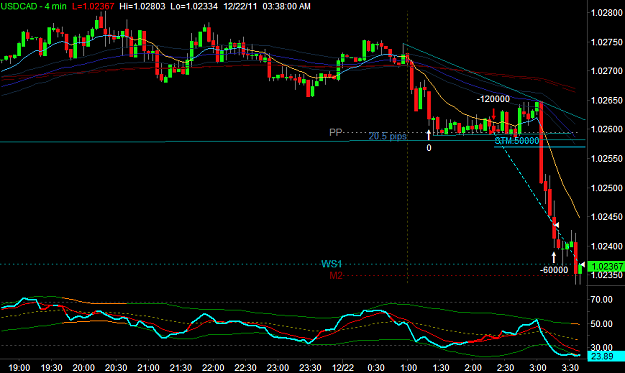The width and height of the screenshot is (625, 373).
Task: Click the 1.02450 price axis label
Action: 606,217
